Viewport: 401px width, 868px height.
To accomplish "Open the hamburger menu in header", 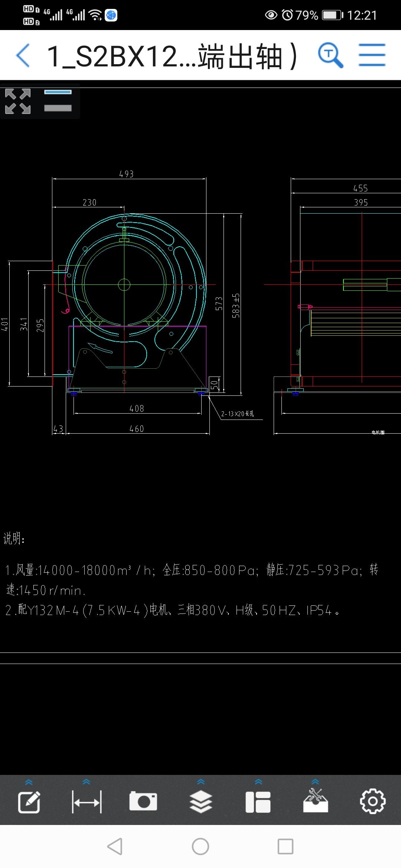I will 372,55.
